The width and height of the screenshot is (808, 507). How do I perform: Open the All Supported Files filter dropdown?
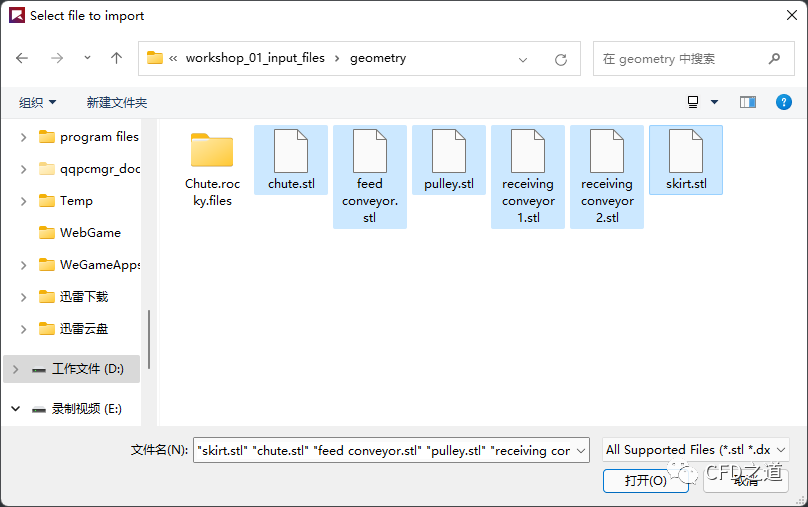695,450
